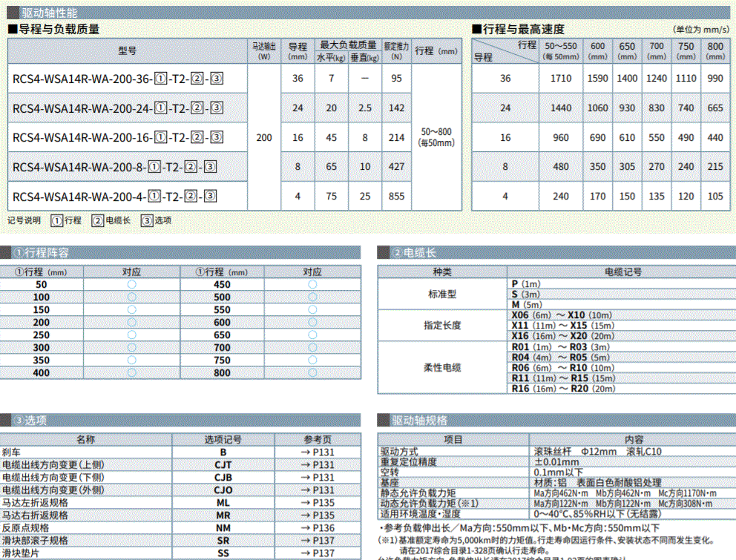This screenshot has height=560, width=736.
Task: Click rated thrust value 427
Action: coord(397,167)
